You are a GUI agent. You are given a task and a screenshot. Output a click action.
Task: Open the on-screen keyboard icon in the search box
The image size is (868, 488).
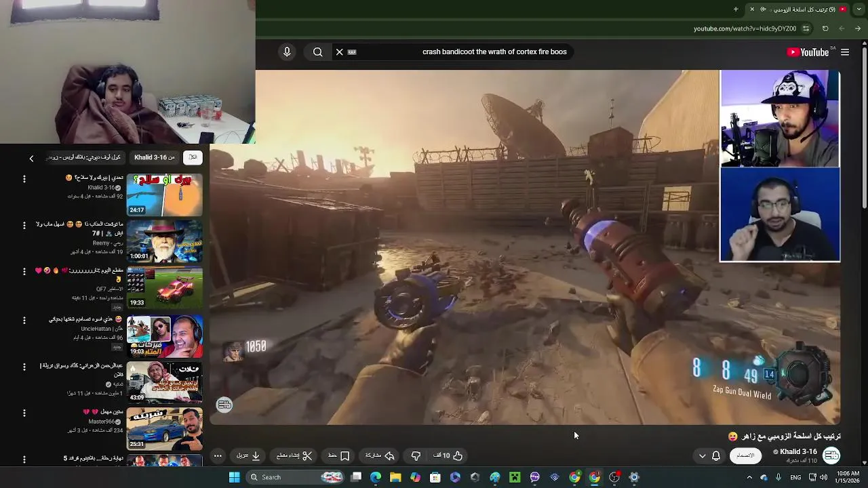(x=352, y=52)
